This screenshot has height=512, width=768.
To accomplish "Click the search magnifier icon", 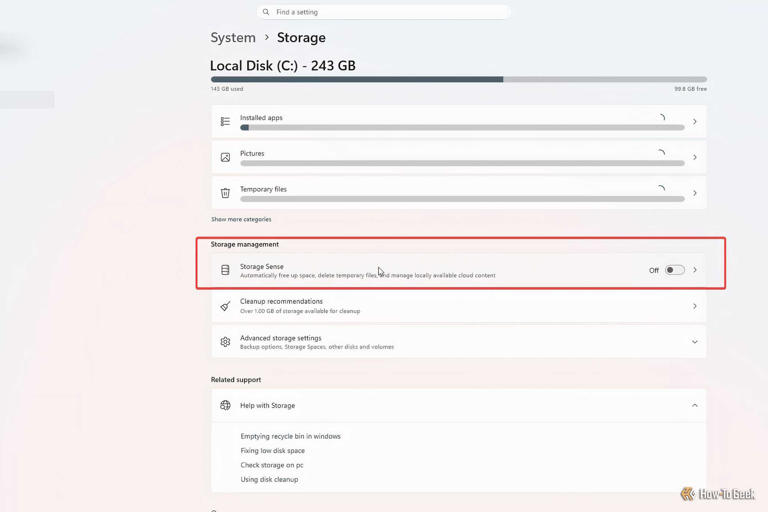I will [x=265, y=12].
